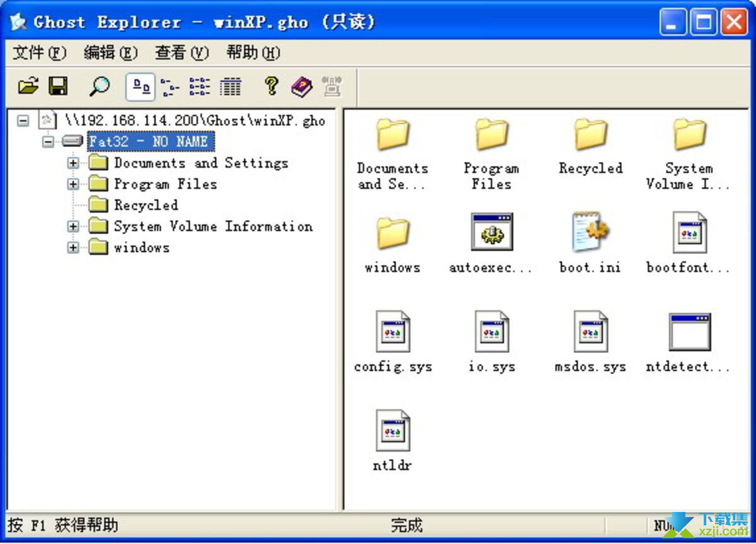Click the Save floppy disk toolbar icon

pyautogui.click(x=59, y=86)
